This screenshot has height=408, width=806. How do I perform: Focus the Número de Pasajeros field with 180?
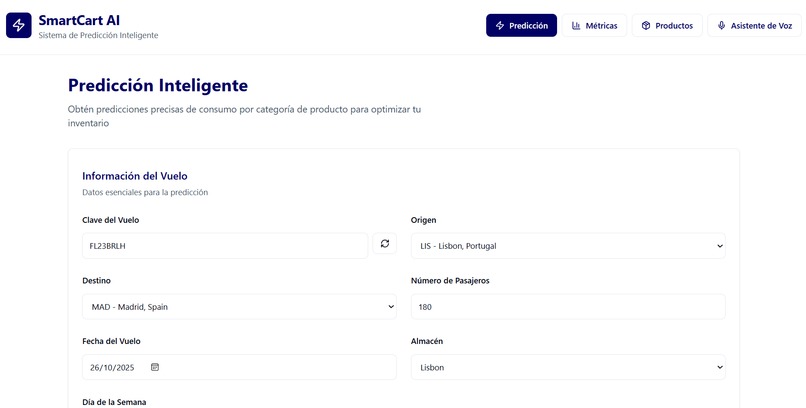pos(568,307)
